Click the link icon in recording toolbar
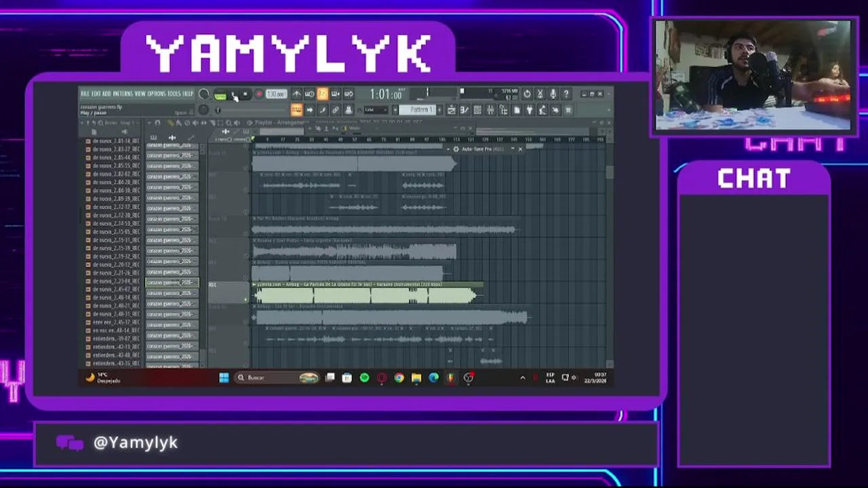 point(336,110)
